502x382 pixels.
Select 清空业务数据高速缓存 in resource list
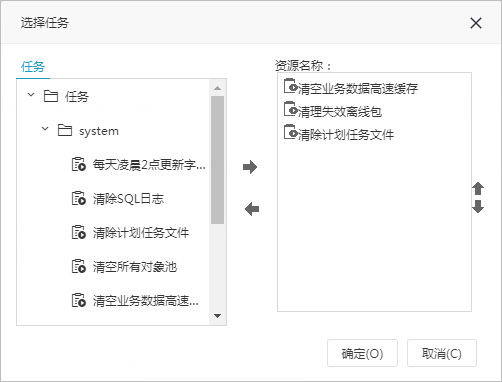(x=358, y=89)
